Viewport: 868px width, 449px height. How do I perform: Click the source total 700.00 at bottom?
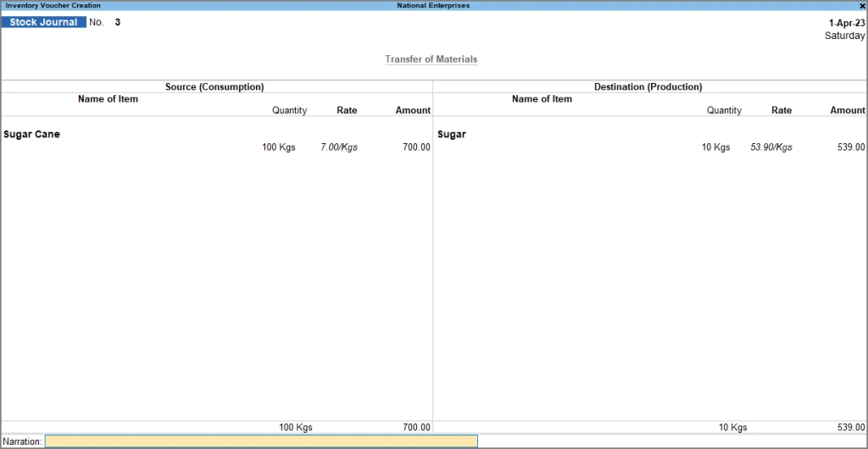point(416,428)
